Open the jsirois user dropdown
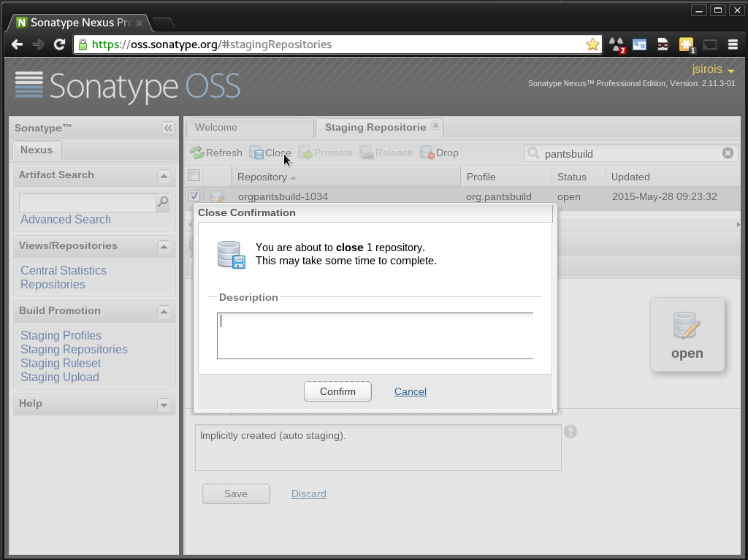Screen dimensions: 748x560 [x=713, y=69]
